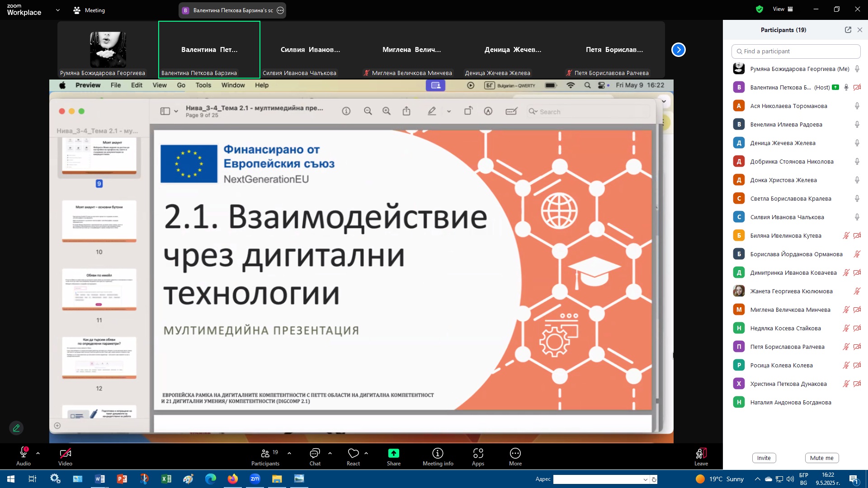
Task: Open the volume control in tray
Action: 790,479
